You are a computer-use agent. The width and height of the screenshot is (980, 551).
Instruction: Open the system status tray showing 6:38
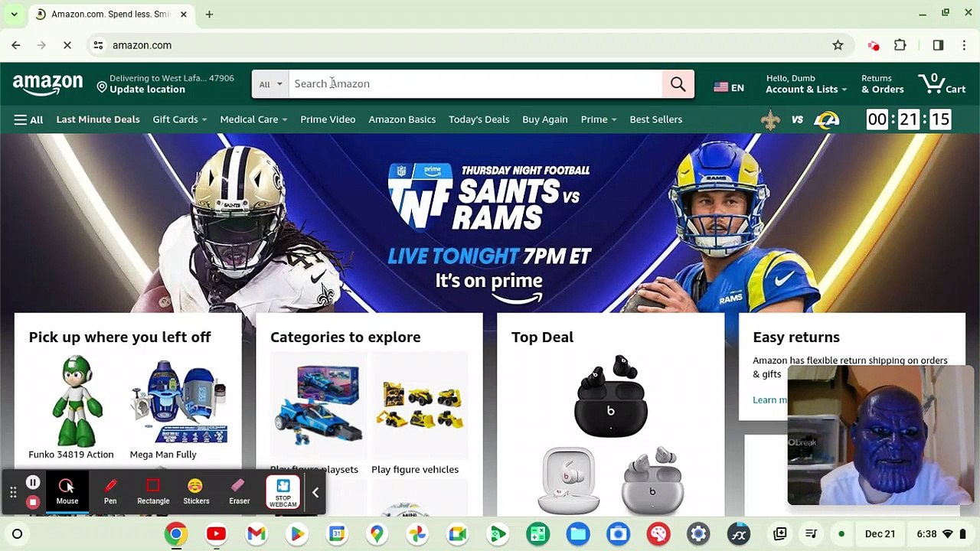(942, 534)
